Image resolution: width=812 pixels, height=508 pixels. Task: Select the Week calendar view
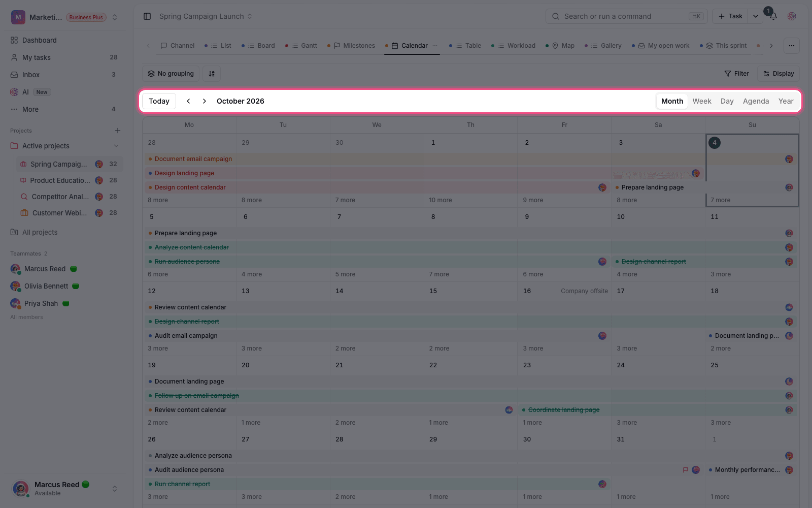coord(702,101)
